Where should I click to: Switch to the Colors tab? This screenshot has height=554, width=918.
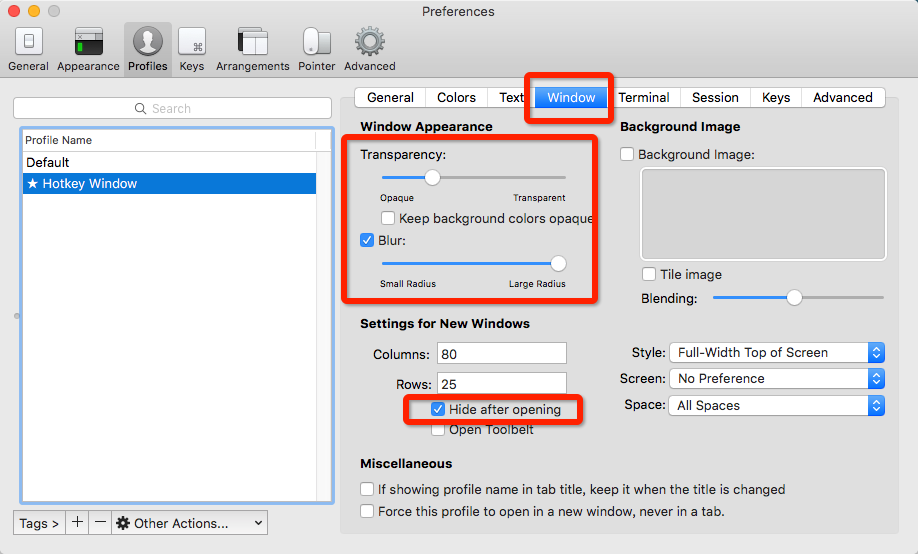(456, 97)
